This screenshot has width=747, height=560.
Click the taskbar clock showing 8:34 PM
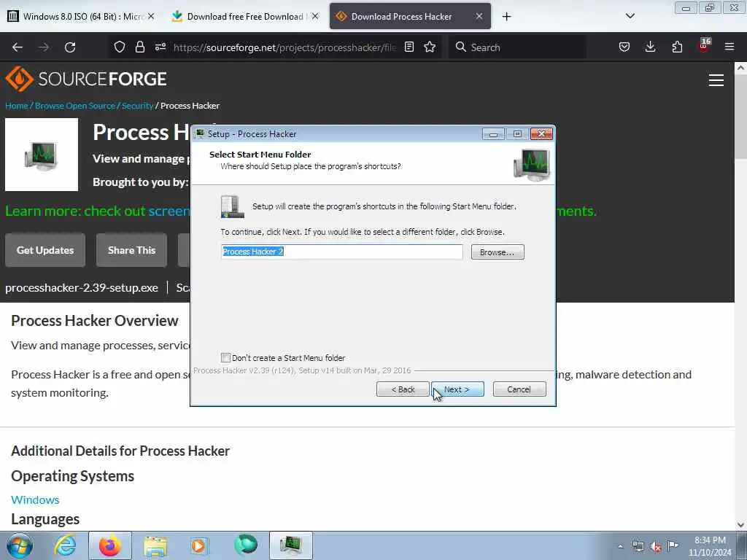710,546
